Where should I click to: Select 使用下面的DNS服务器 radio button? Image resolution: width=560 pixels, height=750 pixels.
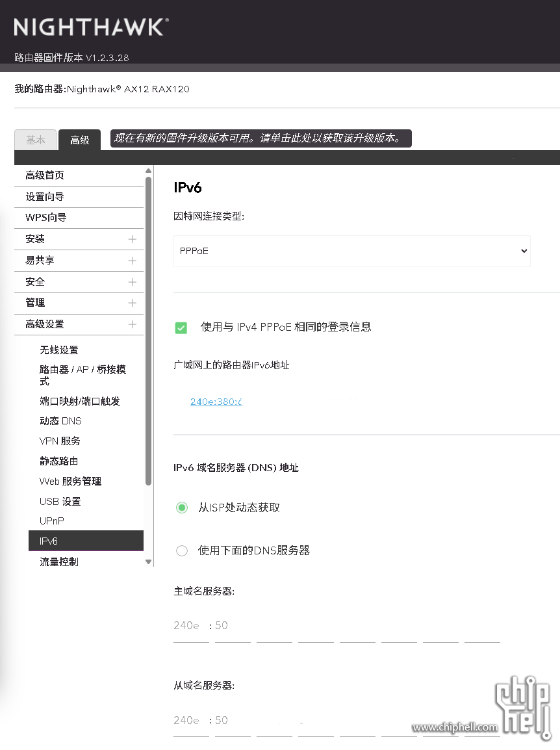182,550
